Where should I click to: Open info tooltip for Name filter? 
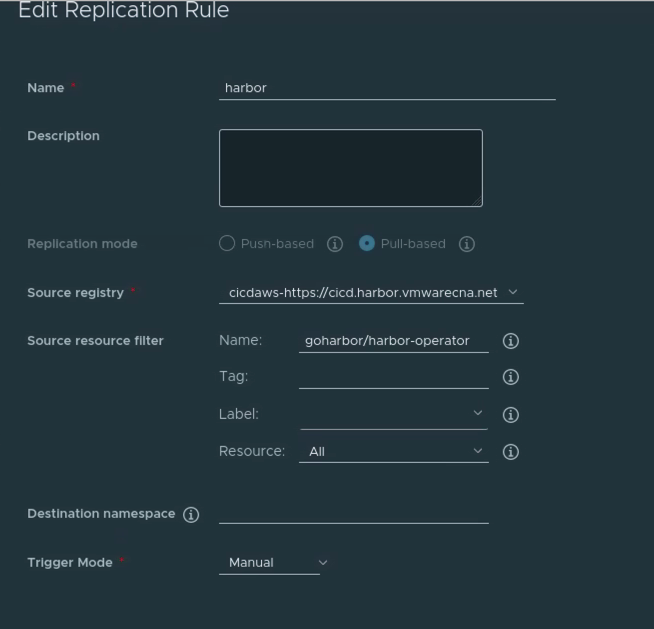click(x=511, y=341)
